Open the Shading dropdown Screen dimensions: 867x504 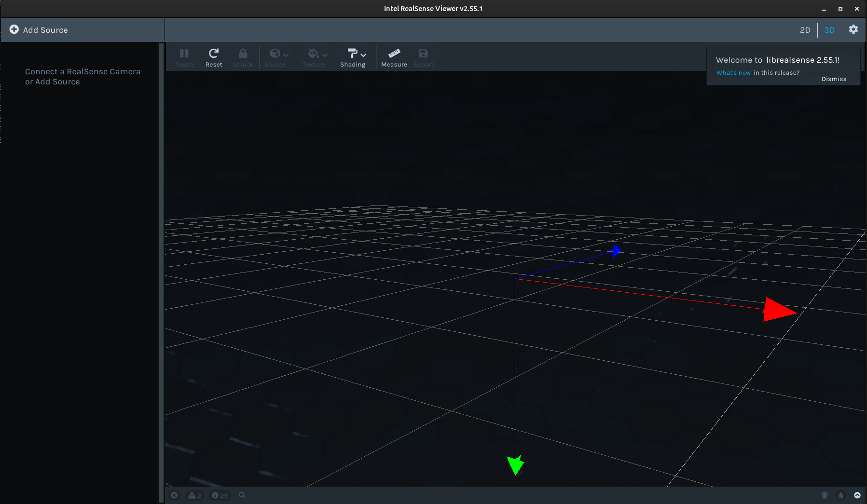click(354, 57)
